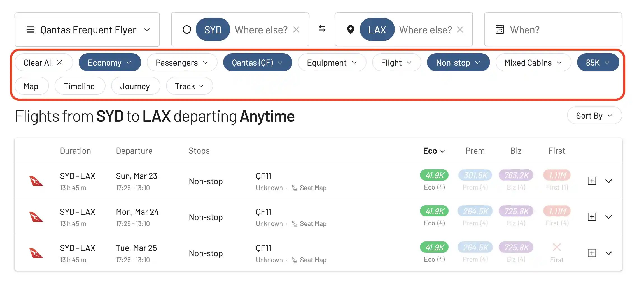Open the Non-stop filter dropdown
644x286 pixels.
tap(458, 63)
